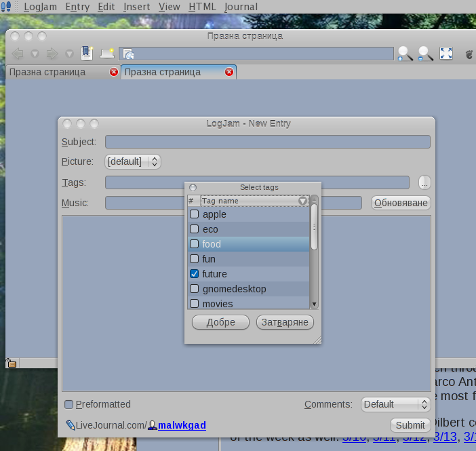Open the bookmarks icon in browser toolbar

tap(87, 53)
